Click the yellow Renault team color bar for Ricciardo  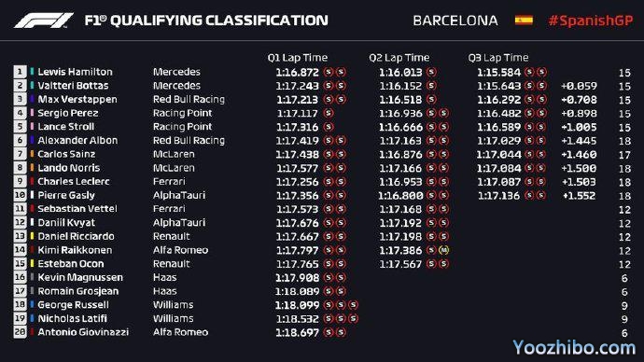pos(32,236)
